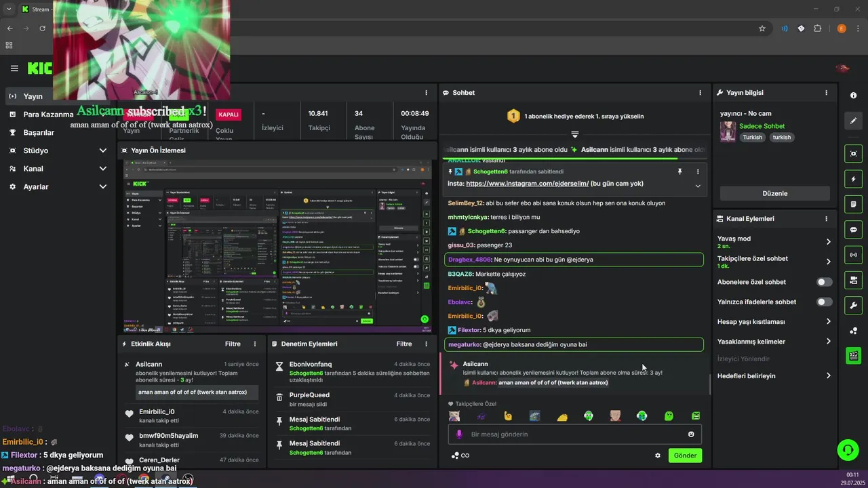Click the pencil edit icon in right toolbar

tap(854, 121)
